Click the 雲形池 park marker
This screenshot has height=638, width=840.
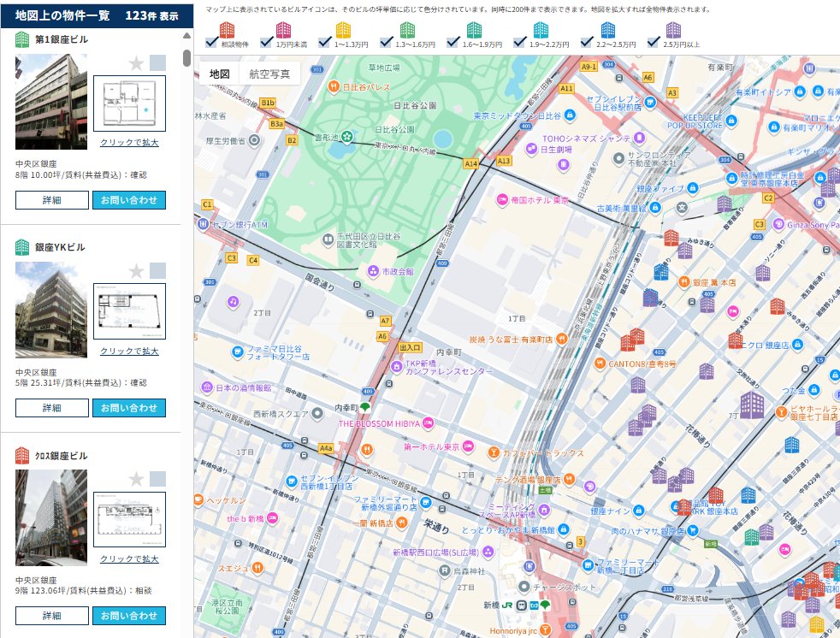[x=346, y=137]
